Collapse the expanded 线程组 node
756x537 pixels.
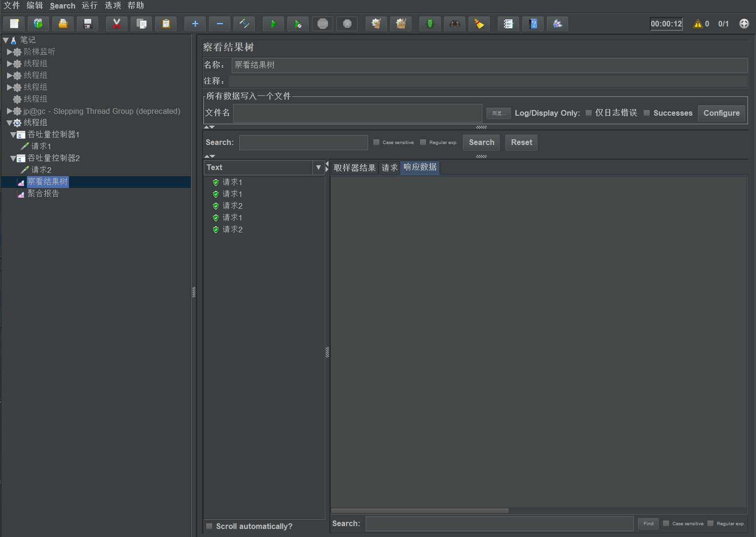[9, 123]
